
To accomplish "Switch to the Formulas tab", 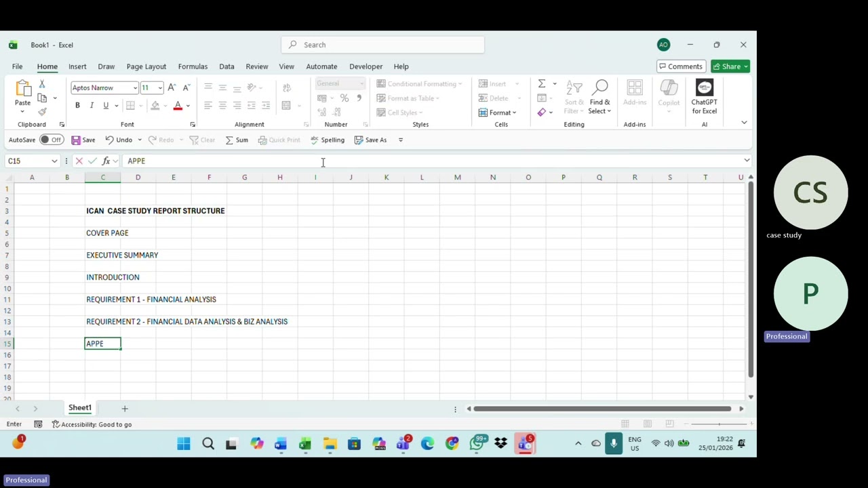I will (x=193, y=66).
